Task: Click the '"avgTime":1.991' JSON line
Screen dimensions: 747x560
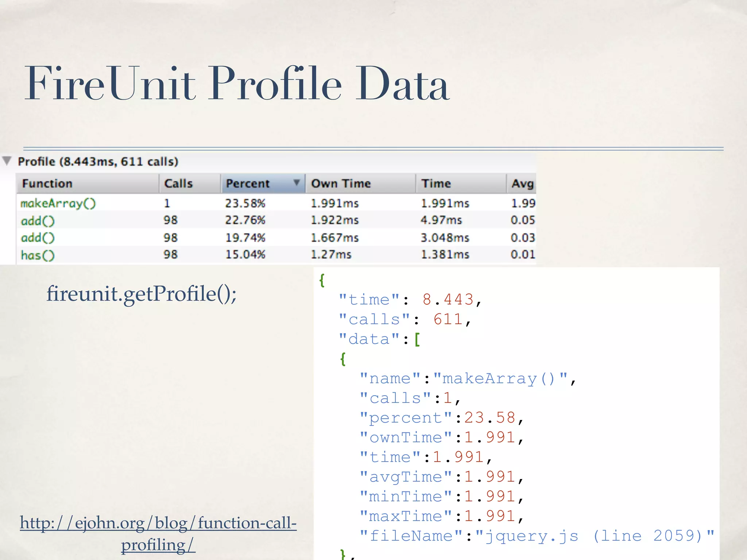Action: tap(442, 477)
